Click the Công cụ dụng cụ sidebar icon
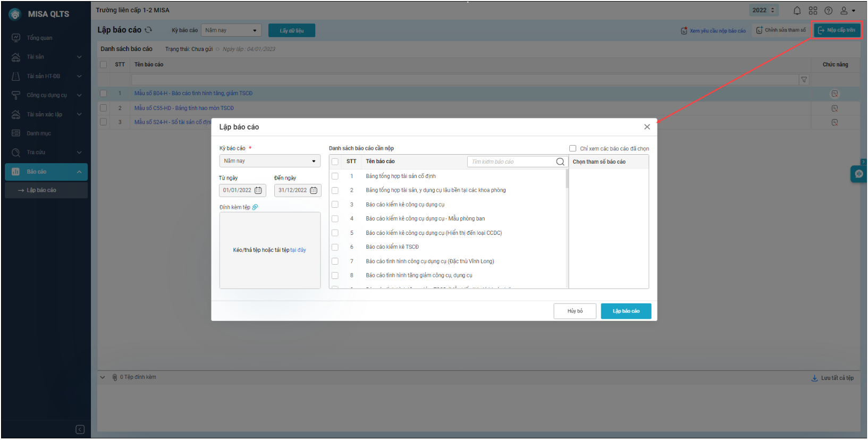 click(x=16, y=95)
